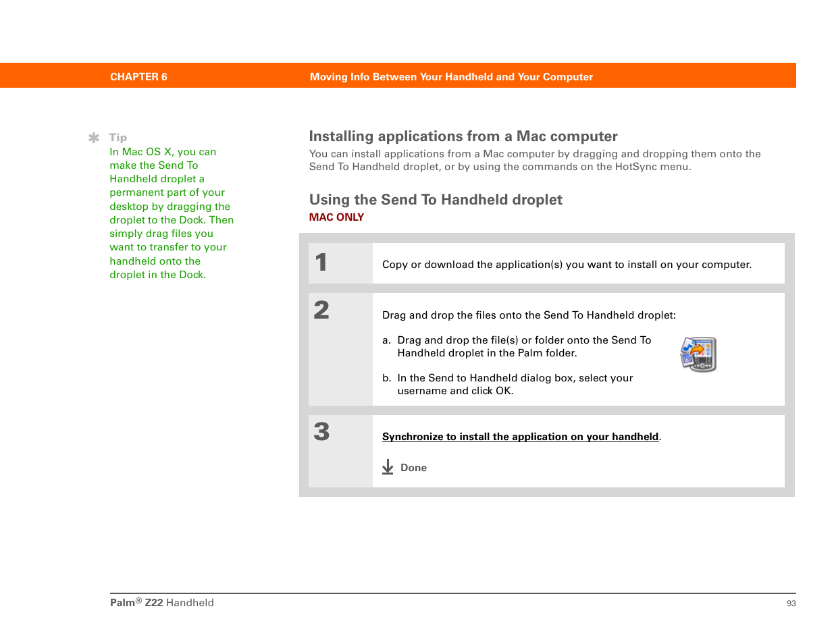Viewport: 834px width, 644px height.
Task: Click the "Installing applications from a Mac computer" heading
Action: [x=463, y=136]
